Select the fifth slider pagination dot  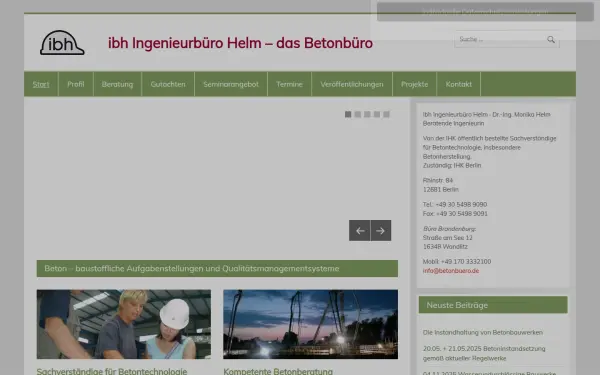pyautogui.click(x=386, y=114)
